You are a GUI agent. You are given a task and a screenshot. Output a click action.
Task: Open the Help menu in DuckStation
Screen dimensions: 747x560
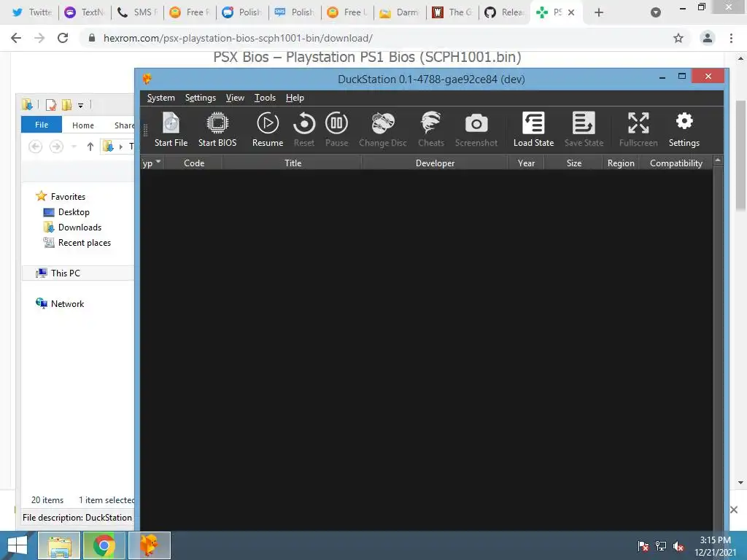pyautogui.click(x=295, y=98)
